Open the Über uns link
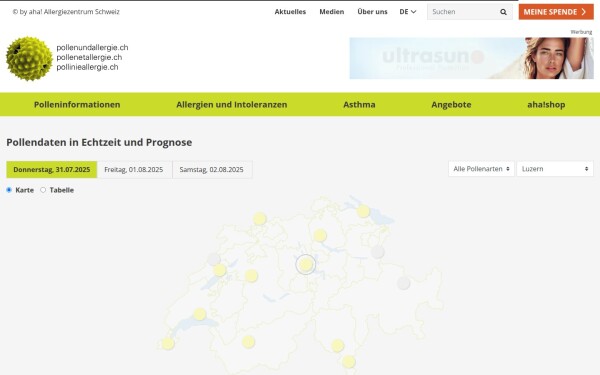The width and height of the screenshot is (600, 375). click(372, 12)
